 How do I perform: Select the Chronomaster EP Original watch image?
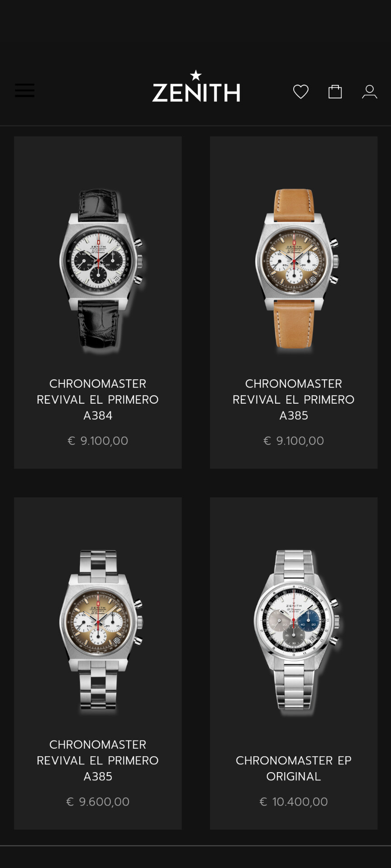[297, 630]
